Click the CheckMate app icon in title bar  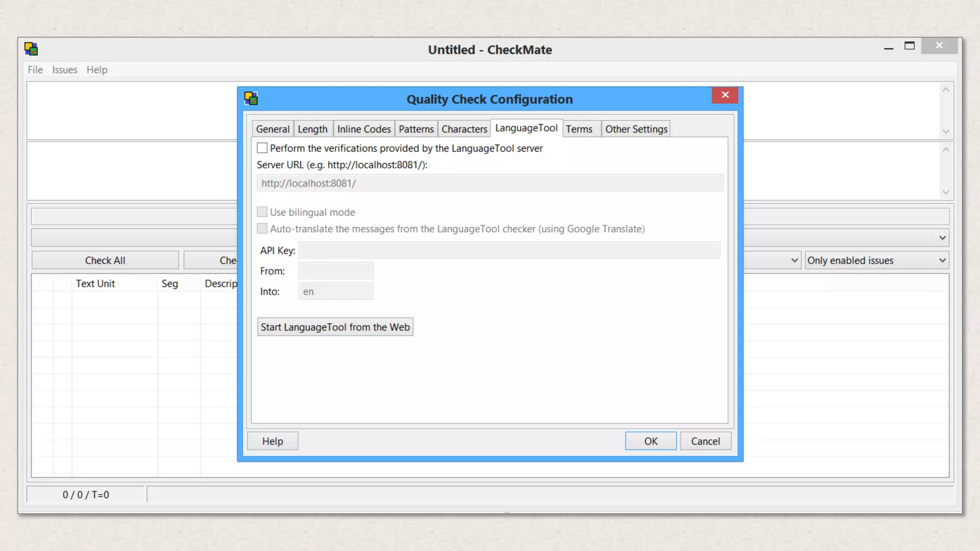pos(31,49)
